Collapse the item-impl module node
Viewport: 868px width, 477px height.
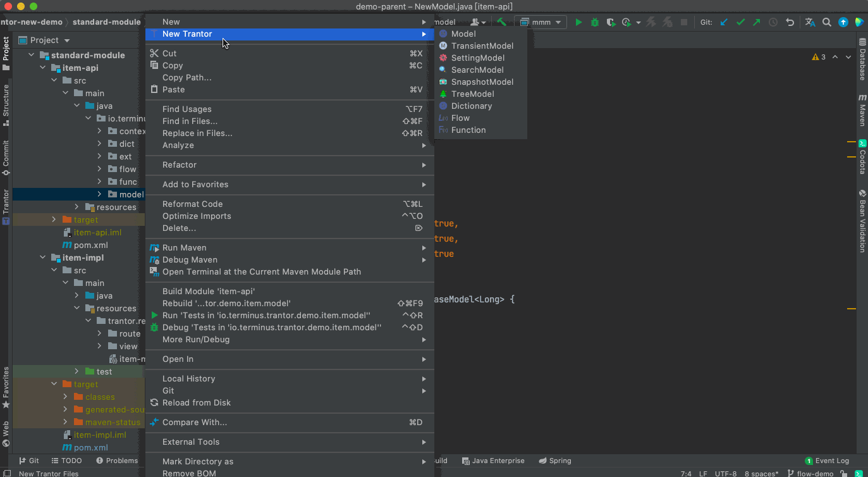click(42, 257)
